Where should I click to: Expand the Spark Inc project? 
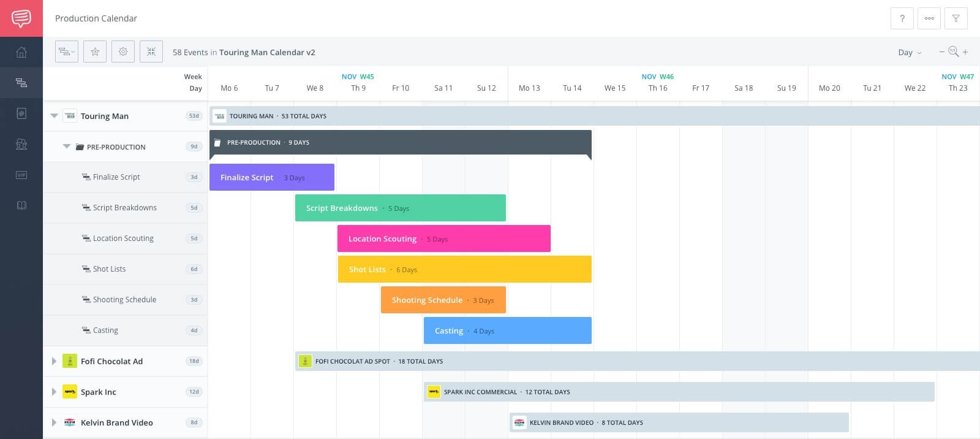(54, 392)
